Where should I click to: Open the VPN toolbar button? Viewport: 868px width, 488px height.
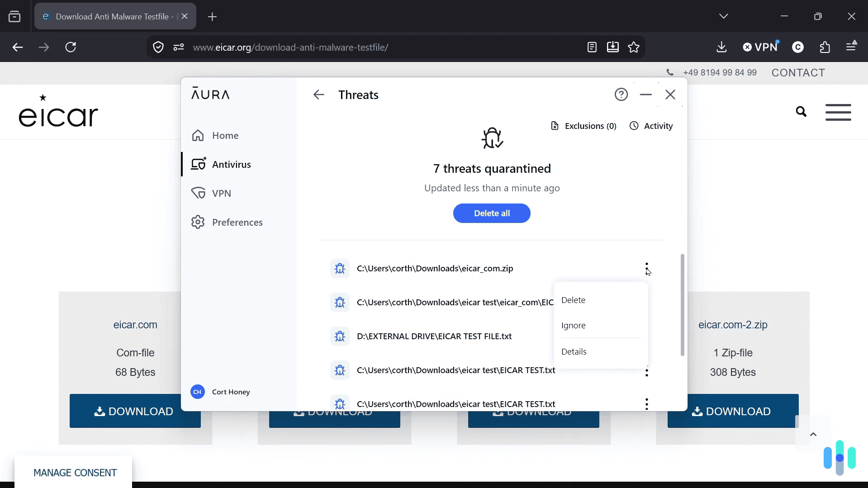point(761,47)
